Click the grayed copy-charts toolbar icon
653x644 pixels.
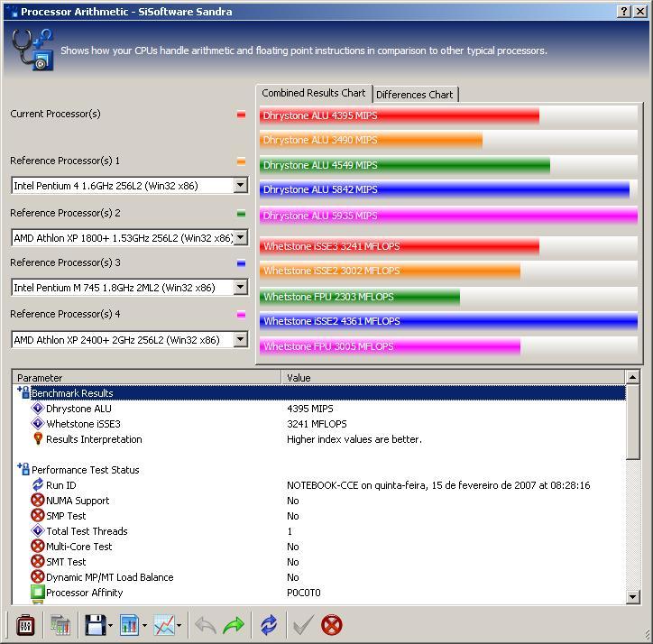click(60, 625)
